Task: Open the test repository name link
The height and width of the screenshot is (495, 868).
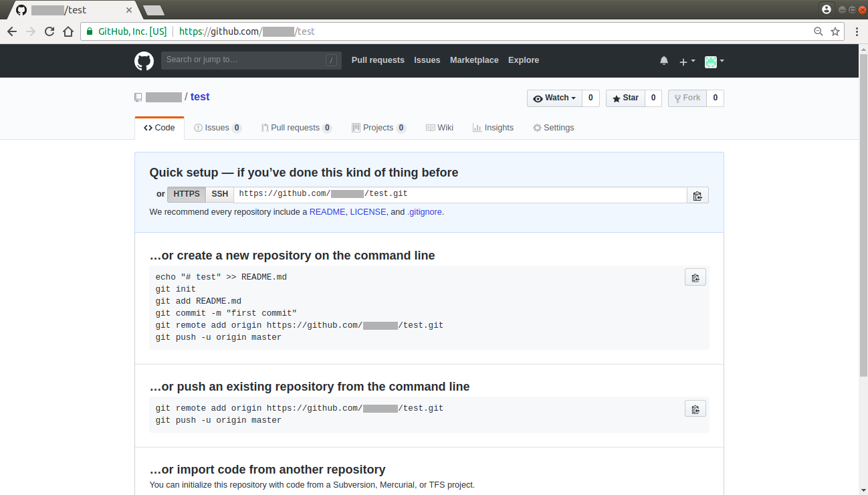Action: coord(200,97)
